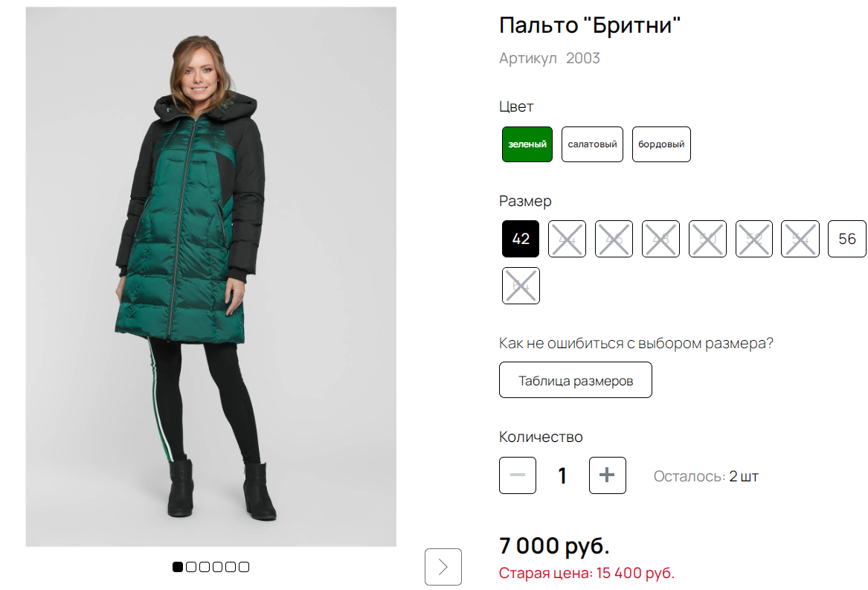Click the fourth image pagination dot

(217, 567)
